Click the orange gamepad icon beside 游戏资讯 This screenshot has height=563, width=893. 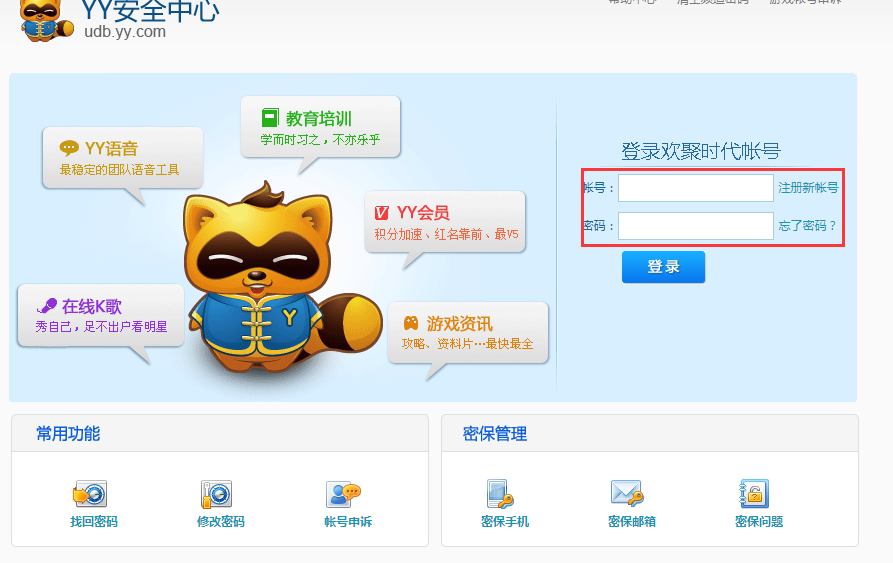click(x=411, y=323)
